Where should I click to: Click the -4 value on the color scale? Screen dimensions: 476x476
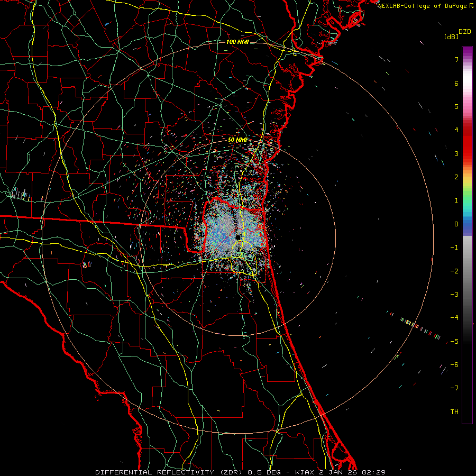tap(454, 318)
